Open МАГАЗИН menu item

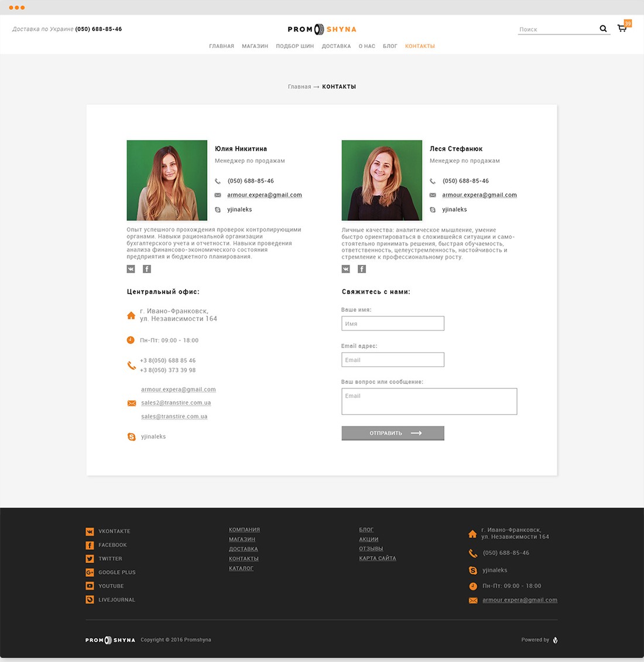[x=255, y=46]
